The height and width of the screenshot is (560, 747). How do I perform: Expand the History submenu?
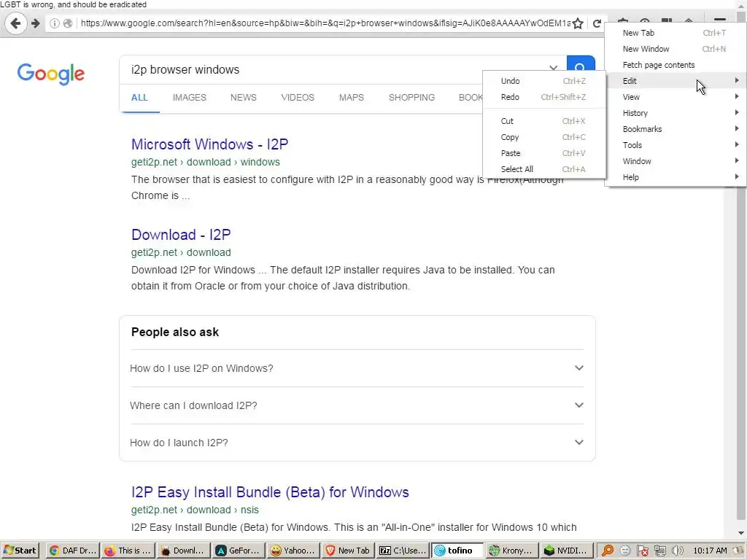point(675,113)
